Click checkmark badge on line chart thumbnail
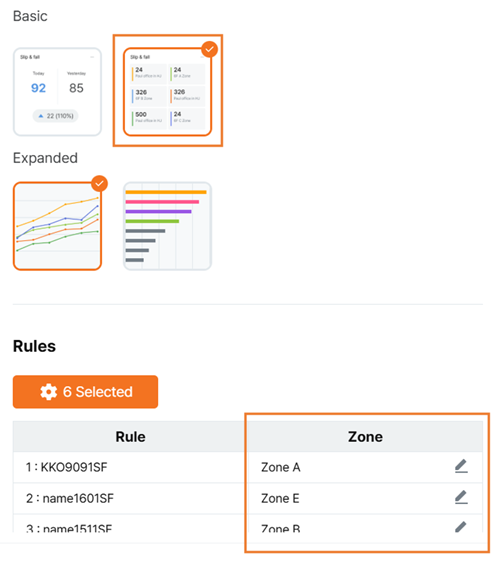Viewport: 500px width, 562px height. coord(99,184)
